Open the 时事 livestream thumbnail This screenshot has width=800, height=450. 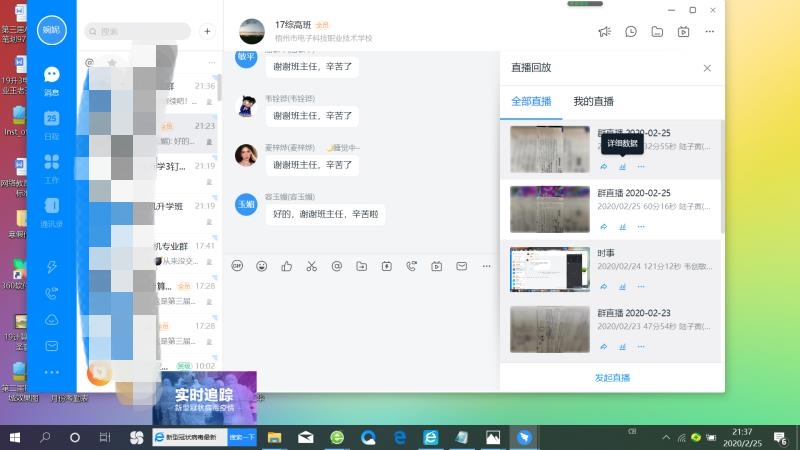coord(549,270)
